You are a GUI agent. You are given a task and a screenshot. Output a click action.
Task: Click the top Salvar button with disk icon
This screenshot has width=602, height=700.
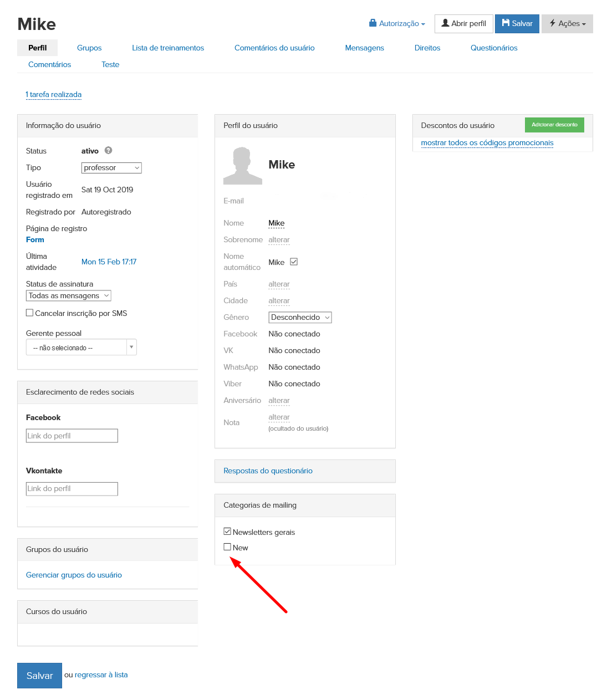click(517, 24)
